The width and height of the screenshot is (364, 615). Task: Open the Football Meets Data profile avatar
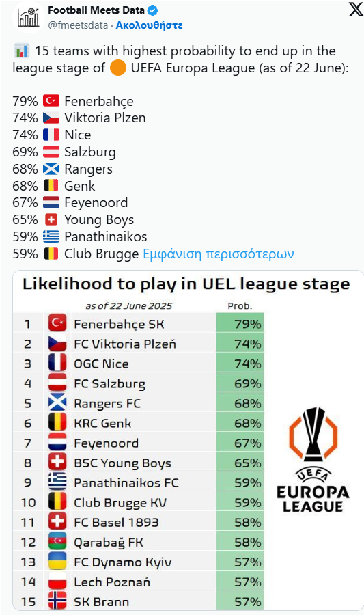coord(28,18)
